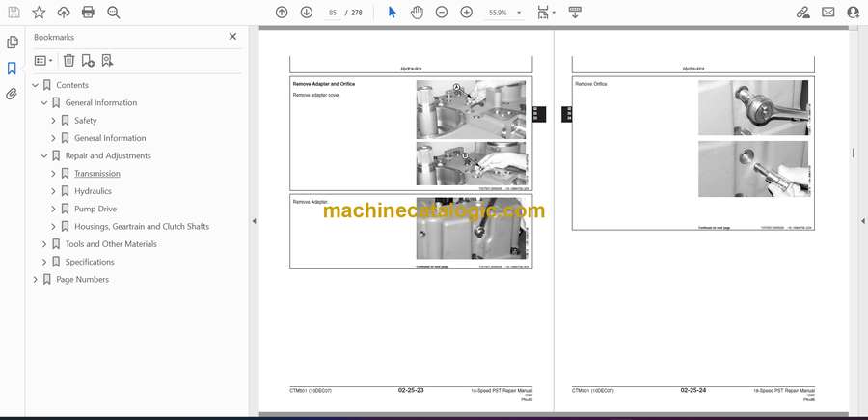Open the Transmission bookmark
The height and width of the screenshot is (420, 868).
97,174
